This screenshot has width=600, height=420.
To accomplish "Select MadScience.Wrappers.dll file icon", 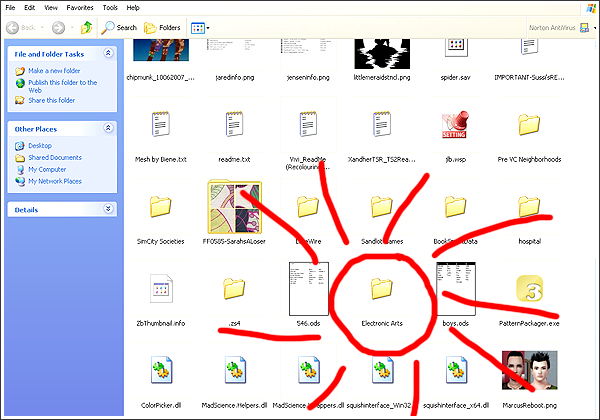I will pyautogui.click(x=309, y=370).
